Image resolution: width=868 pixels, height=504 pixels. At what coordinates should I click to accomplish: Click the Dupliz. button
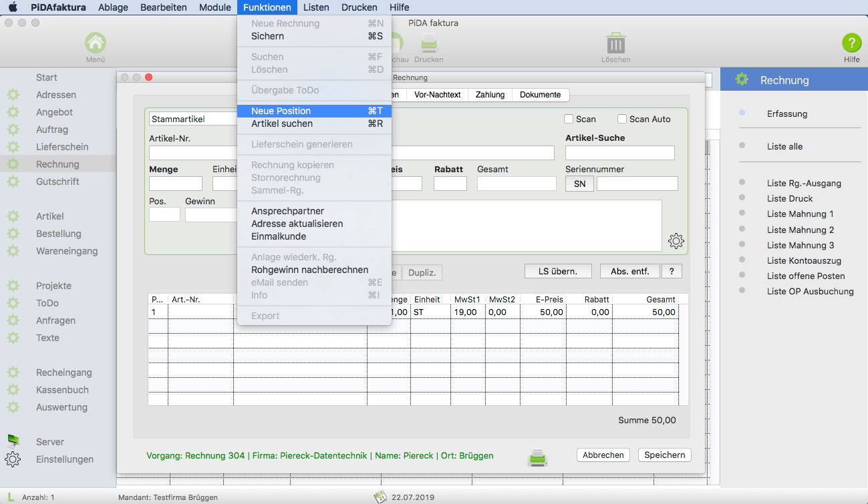tap(422, 272)
